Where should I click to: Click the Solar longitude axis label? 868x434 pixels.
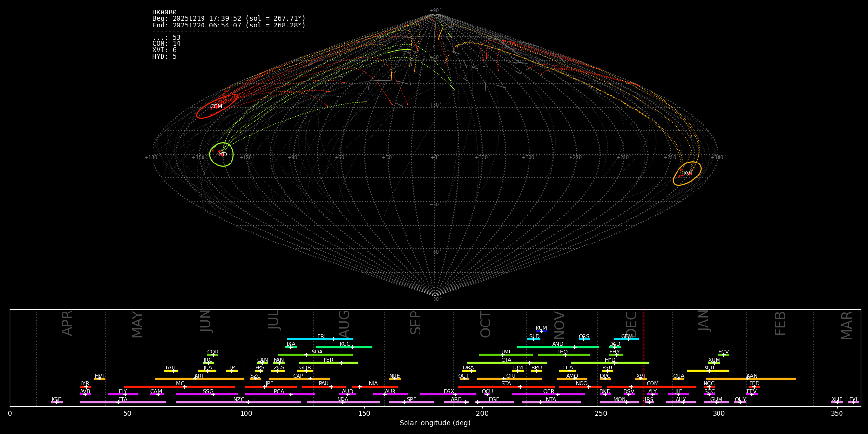click(x=435, y=423)
